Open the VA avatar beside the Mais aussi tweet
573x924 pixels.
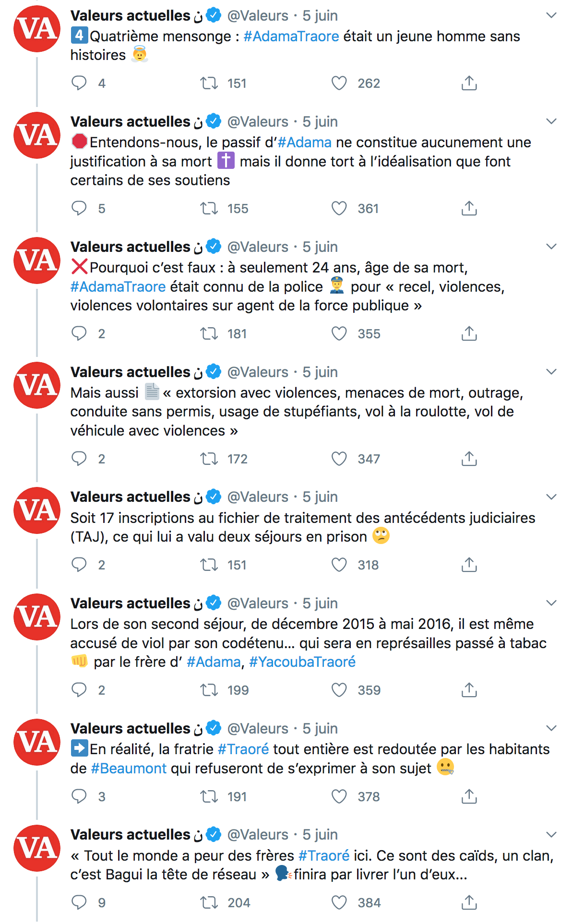pos(37,385)
